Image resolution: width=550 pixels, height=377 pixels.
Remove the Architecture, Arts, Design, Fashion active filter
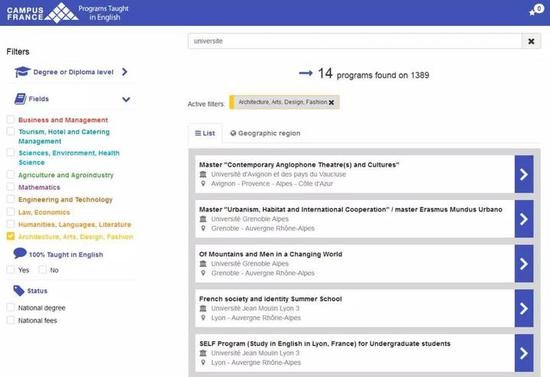pyautogui.click(x=331, y=102)
